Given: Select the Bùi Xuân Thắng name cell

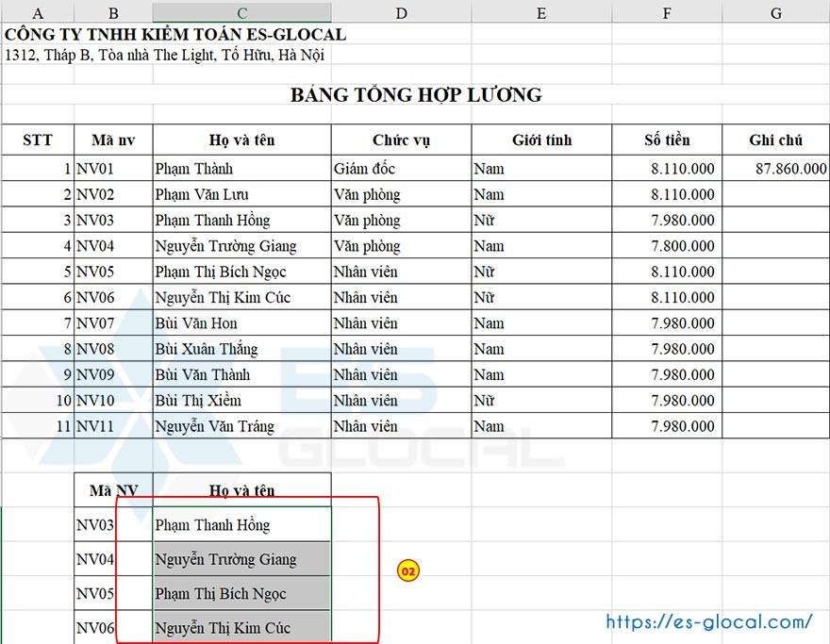Looking at the screenshot, I should click(241, 349).
